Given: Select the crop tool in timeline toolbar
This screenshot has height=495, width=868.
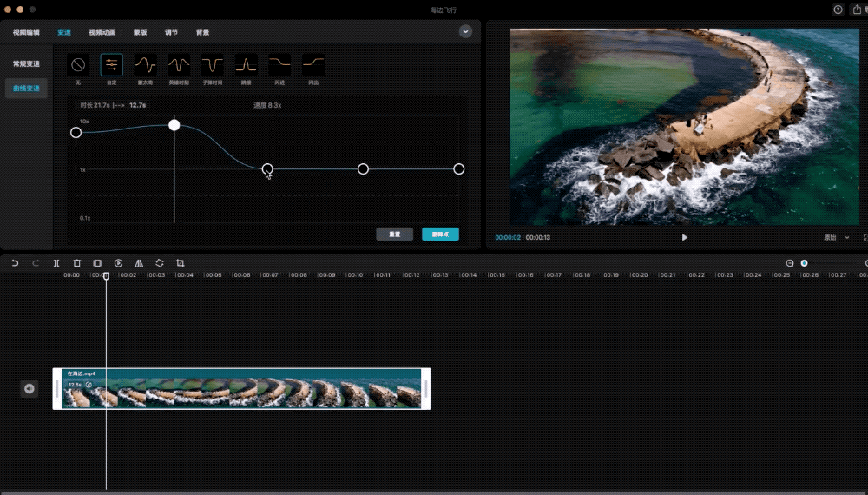Looking at the screenshot, I should (x=181, y=263).
